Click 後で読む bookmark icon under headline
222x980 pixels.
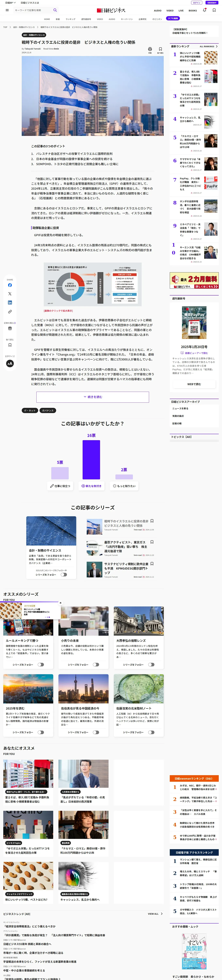coord(160,49)
